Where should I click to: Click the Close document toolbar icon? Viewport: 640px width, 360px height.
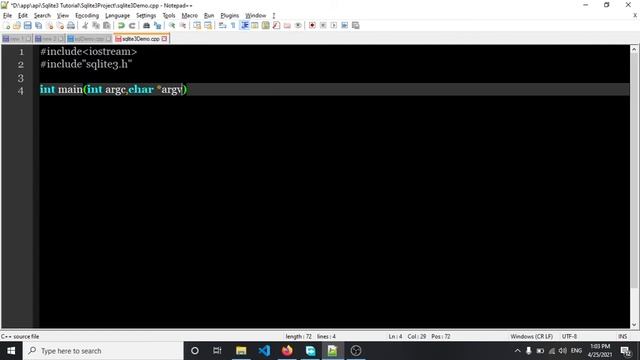pyautogui.click(x=49, y=25)
